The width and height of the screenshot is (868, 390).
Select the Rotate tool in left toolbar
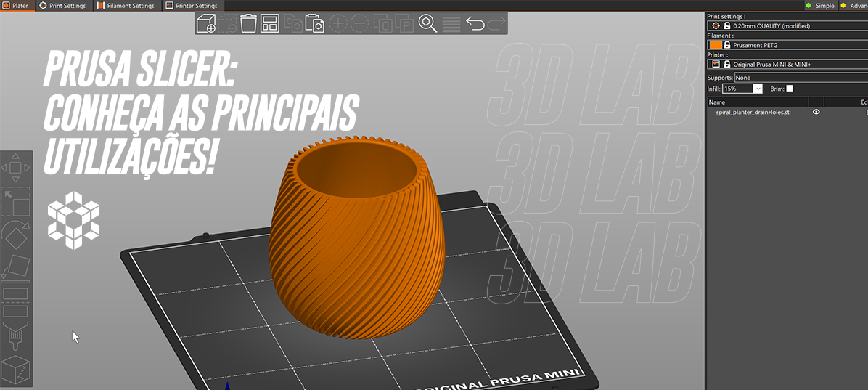coord(15,235)
